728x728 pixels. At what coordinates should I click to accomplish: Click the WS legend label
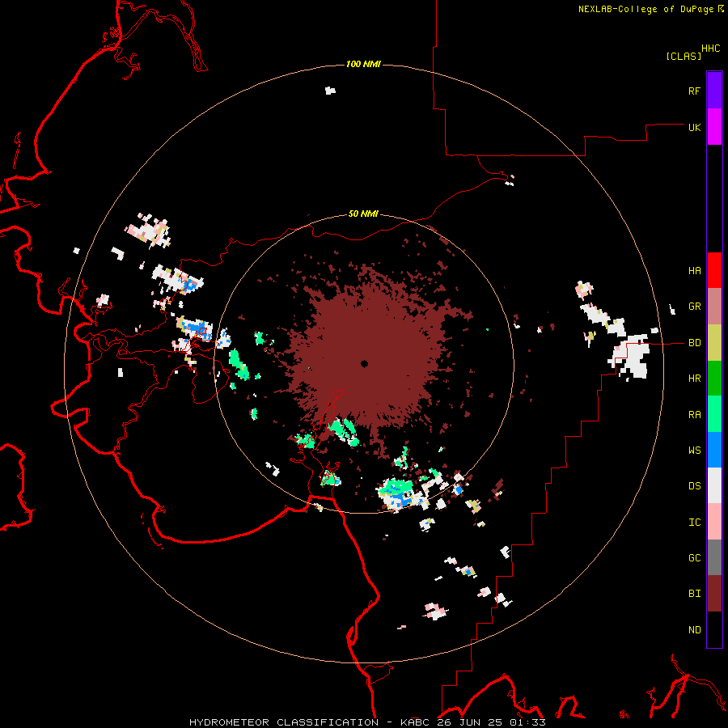694,451
